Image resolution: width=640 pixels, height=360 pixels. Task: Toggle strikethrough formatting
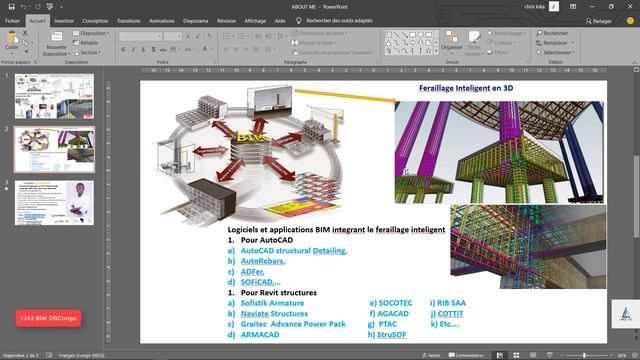[x=163, y=49]
